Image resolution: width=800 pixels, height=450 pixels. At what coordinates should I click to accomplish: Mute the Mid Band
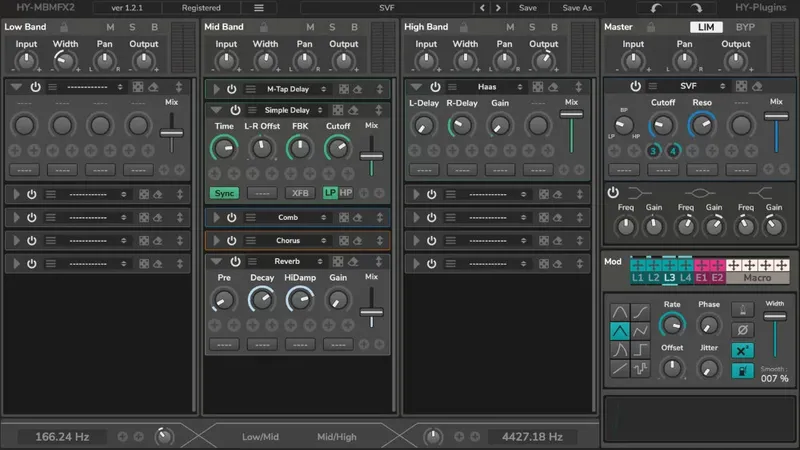pos(308,27)
